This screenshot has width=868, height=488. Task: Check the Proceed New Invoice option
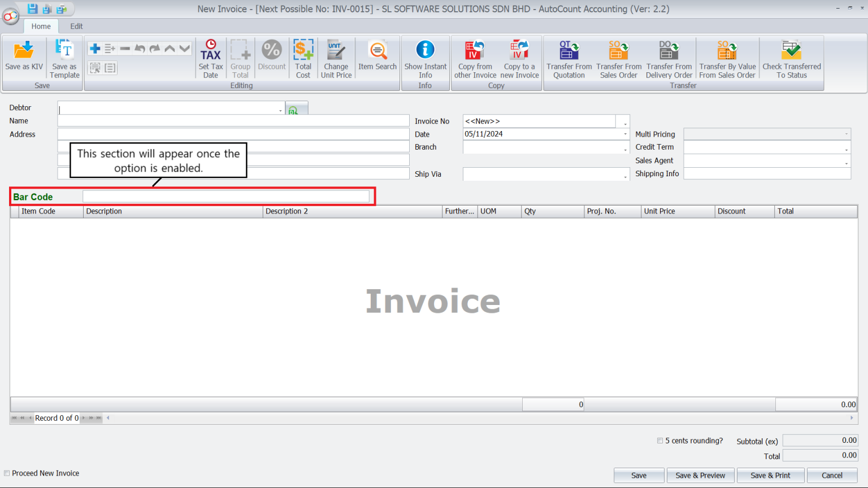pos(7,473)
